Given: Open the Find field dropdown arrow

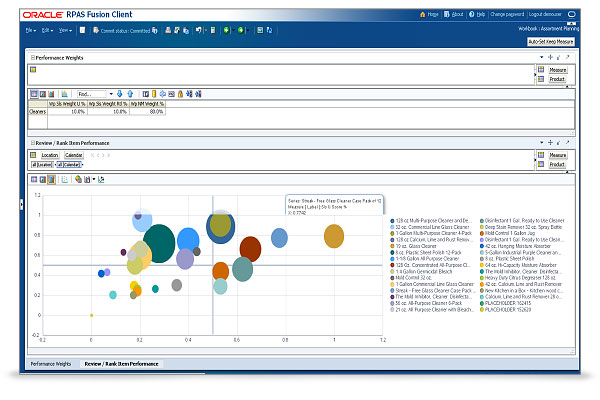Looking at the screenshot, I should 111,94.
